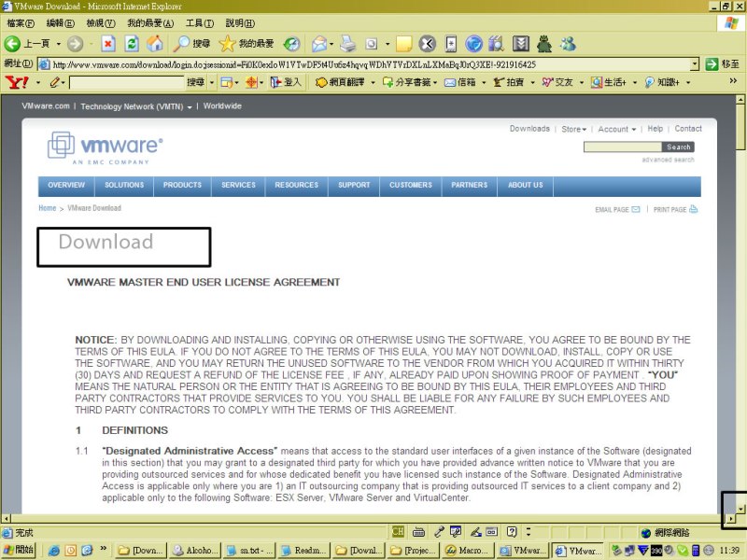
Task: Expand Quick Launch overflow chevron in taskbar
Action: pyautogui.click(x=103, y=549)
